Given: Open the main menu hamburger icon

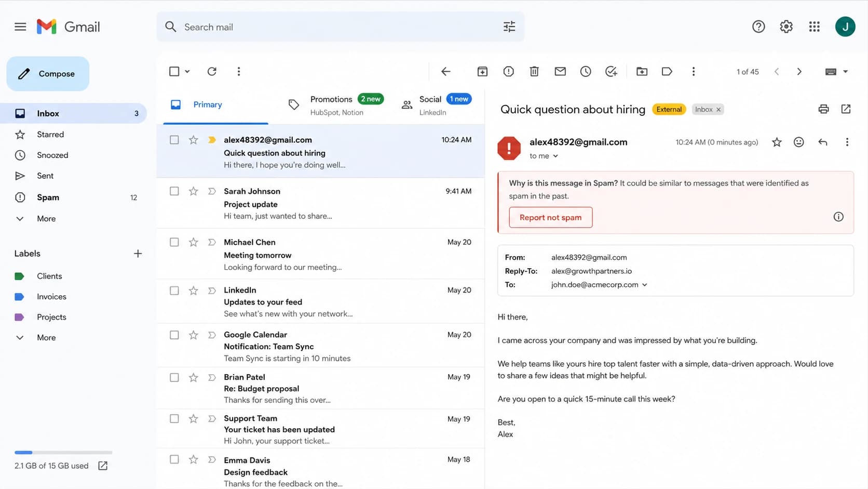Looking at the screenshot, I should tap(20, 27).
